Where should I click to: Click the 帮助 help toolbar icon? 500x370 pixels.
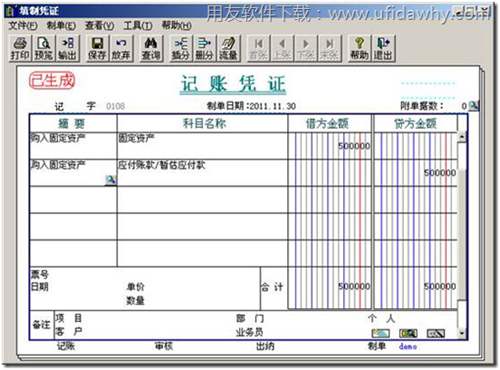click(359, 49)
